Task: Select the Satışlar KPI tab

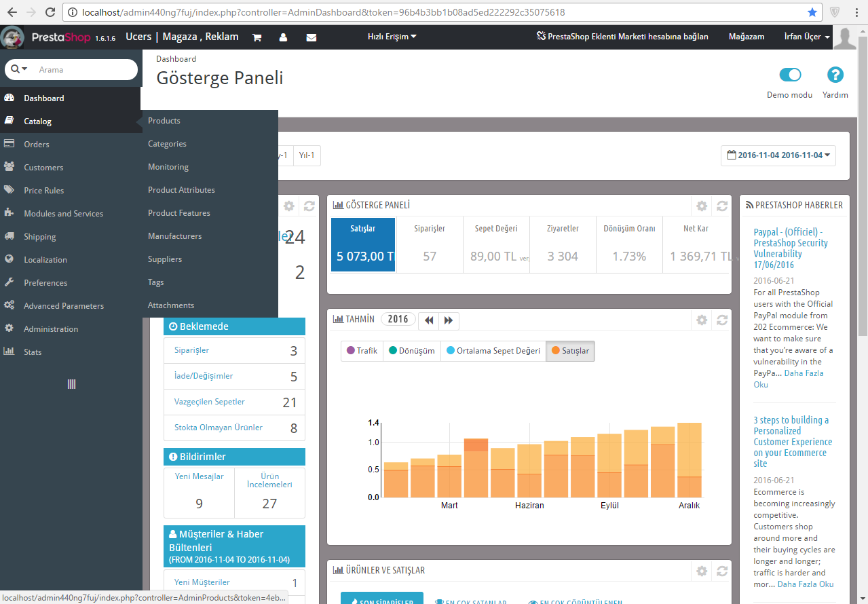Action: 363,245
